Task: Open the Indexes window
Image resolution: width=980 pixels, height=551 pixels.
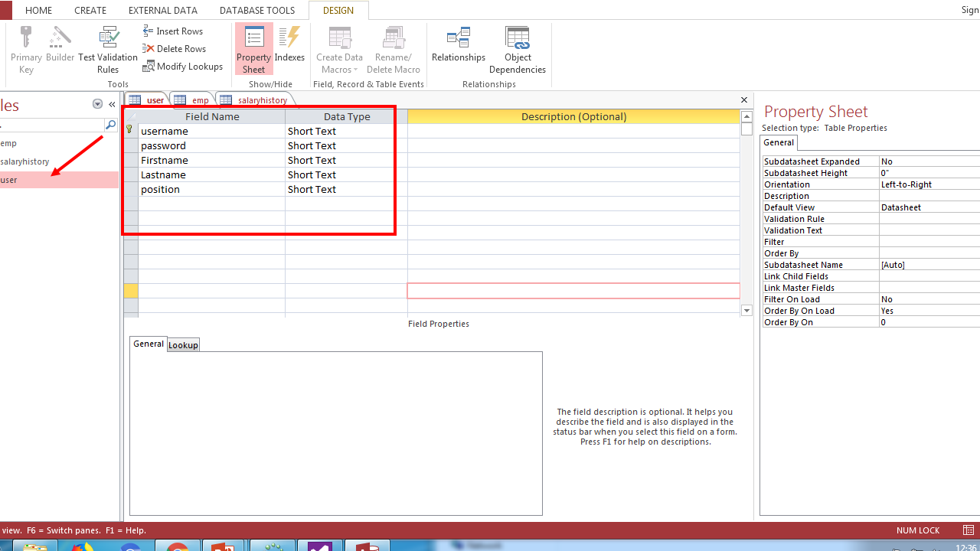Action: tap(289, 46)
